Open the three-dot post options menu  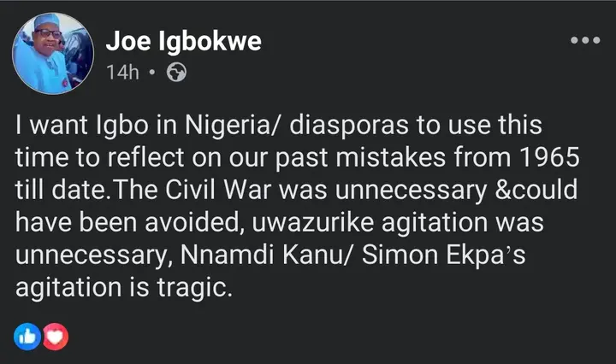click(x=584, y=39)
